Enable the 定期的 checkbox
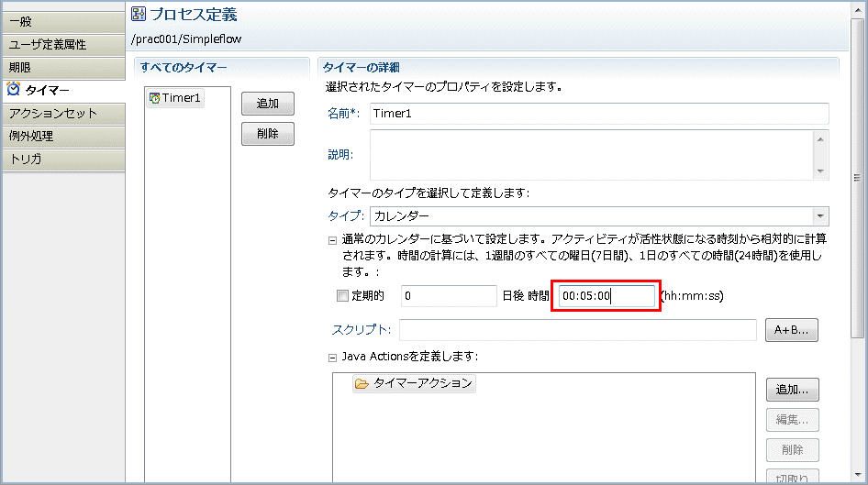Viewport: 868px width, 485px height. point(342,296)
